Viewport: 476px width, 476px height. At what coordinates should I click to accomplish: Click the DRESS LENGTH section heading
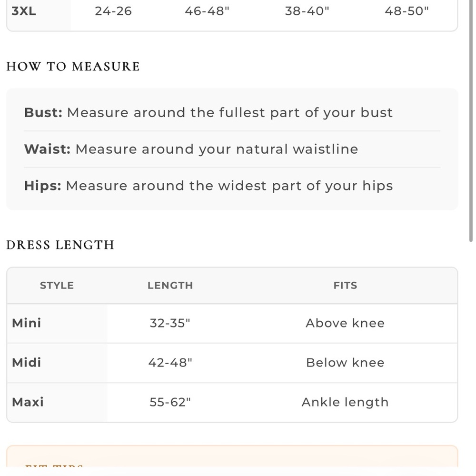(x=60, y=245)
